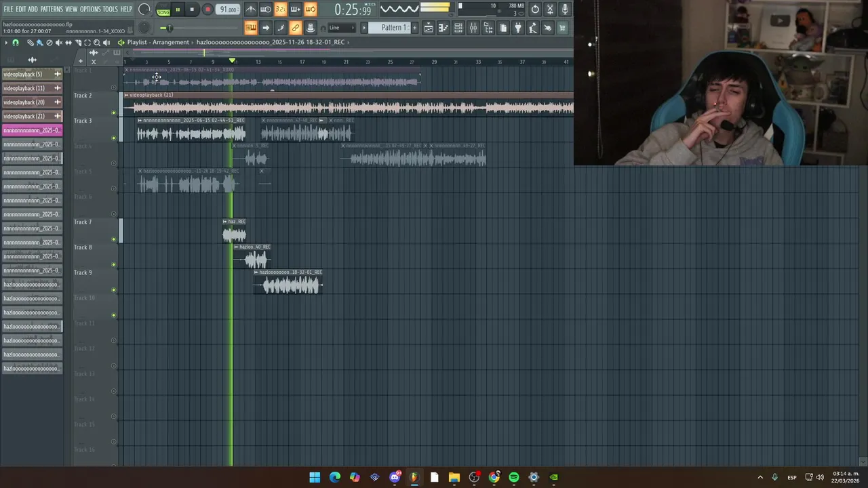Open the global snap Line dropdown

(x=342, y=28)
